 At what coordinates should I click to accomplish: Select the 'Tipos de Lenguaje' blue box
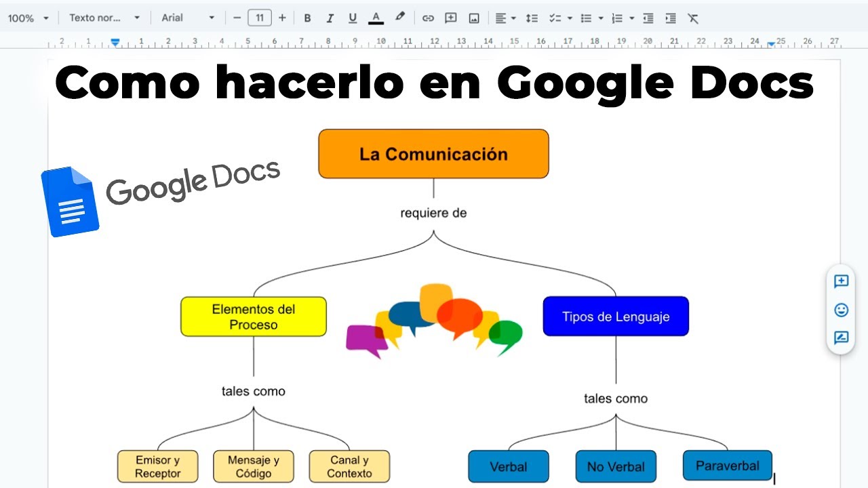(616, 317)
